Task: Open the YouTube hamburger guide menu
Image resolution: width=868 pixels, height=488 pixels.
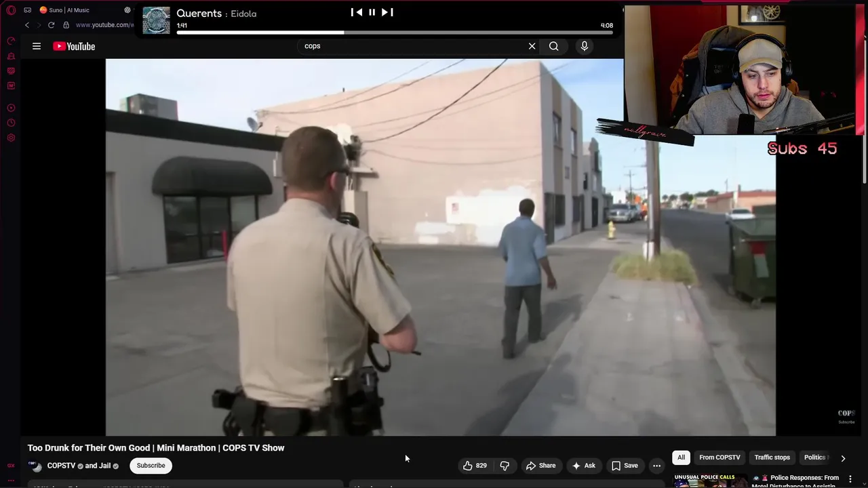Action: click(x=37, y=46)
